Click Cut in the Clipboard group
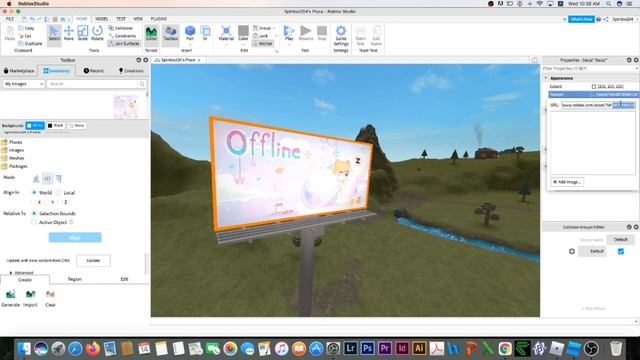The height and width of the screenshot is (360, 640). coord(25,36)
